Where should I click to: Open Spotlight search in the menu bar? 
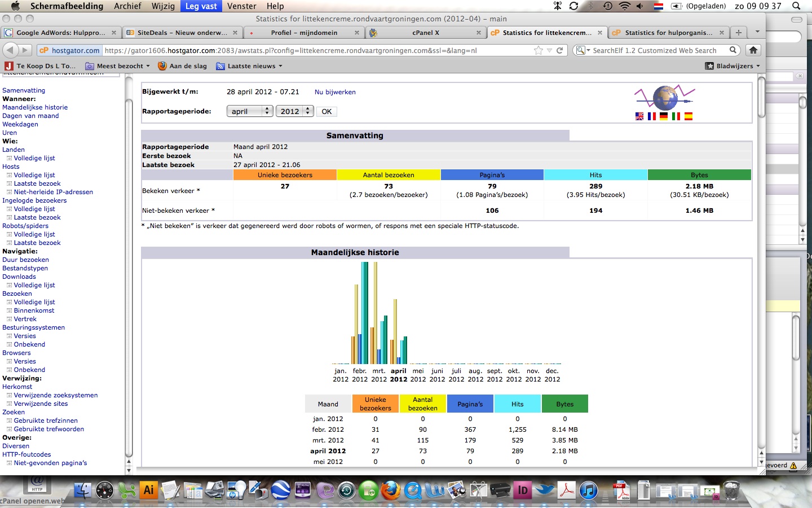point(796,6)
